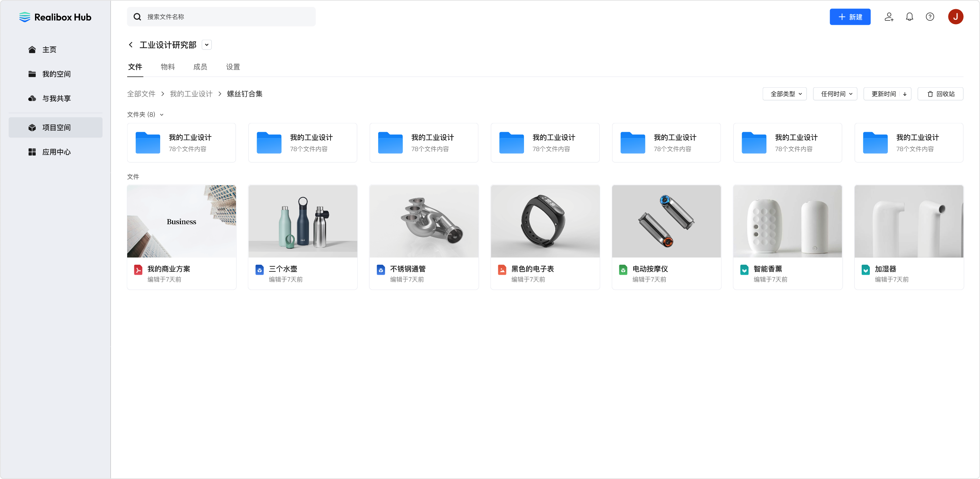Viewport: 980px width, 479px height.
Task: Expand the 工业设计研究部 project dropdown
Action: click(207, 45)
